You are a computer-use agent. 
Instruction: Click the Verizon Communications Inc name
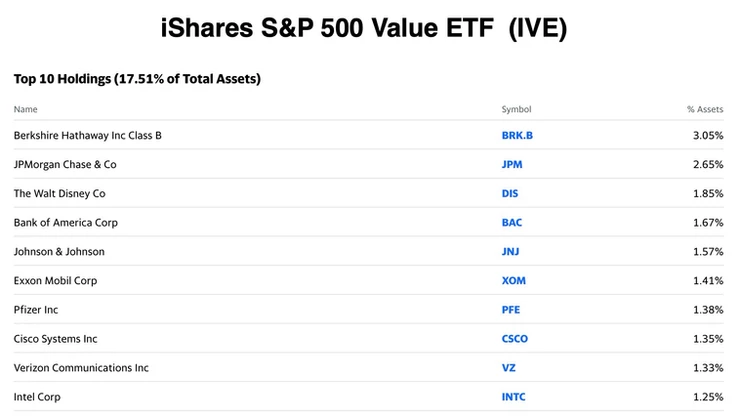tap(81, 368)
